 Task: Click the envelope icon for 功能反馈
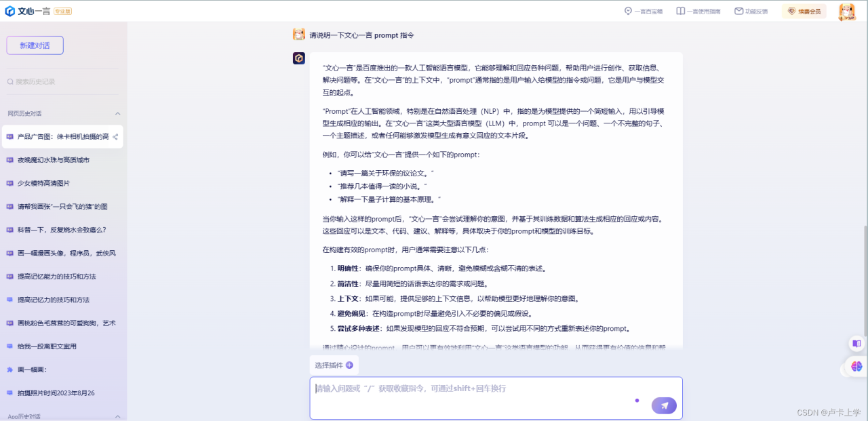(x=738, y=11)
